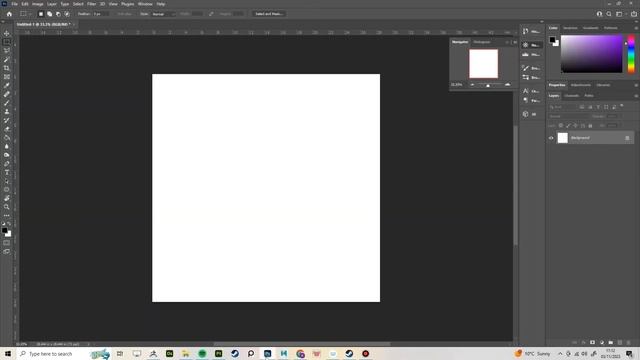640x360 pixels.
Task: Open the Color panel flyout menu
Action: click(636, 28)
